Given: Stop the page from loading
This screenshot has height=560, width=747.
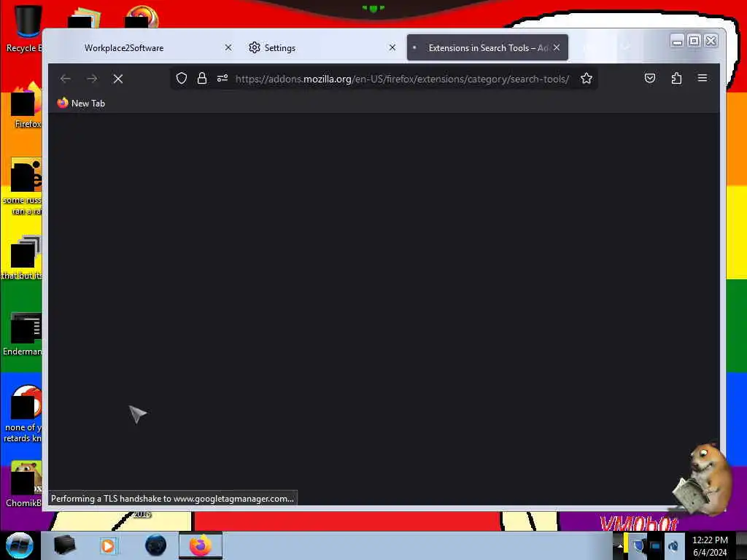Looking at the screenshot, I should [118, 79].
